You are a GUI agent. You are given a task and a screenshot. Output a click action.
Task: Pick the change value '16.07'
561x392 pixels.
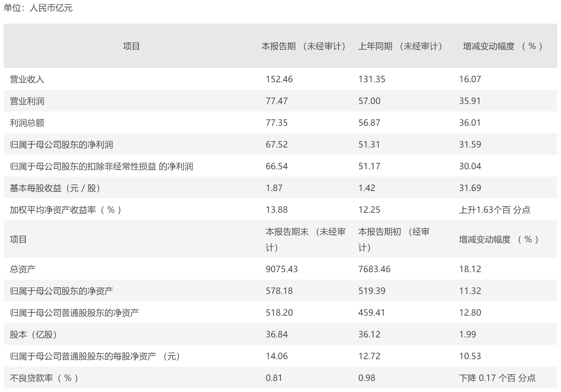[470, 79]
